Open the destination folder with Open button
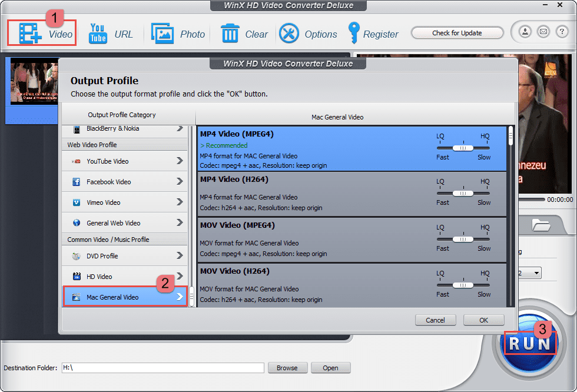This screenshot has width=577, height=392. [x=330, y=368]
